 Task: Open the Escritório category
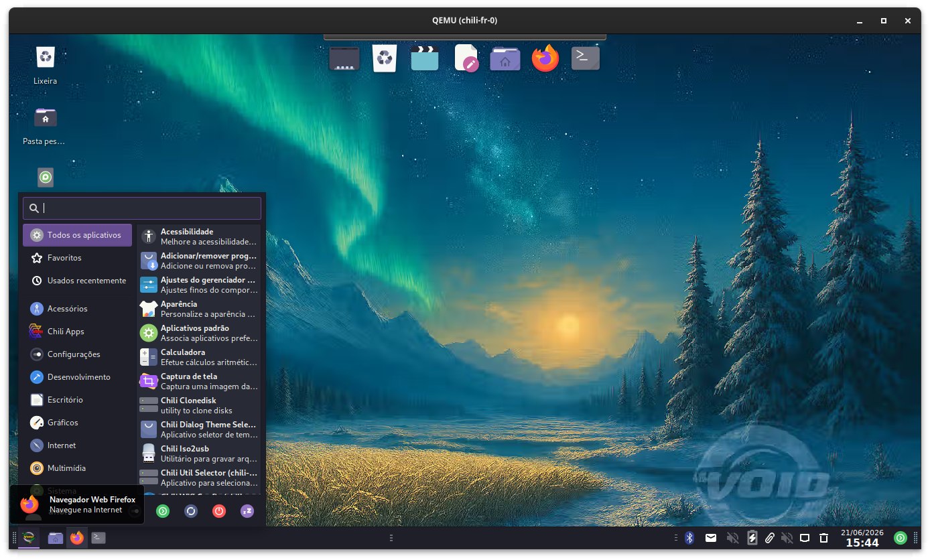coord(77,400)
